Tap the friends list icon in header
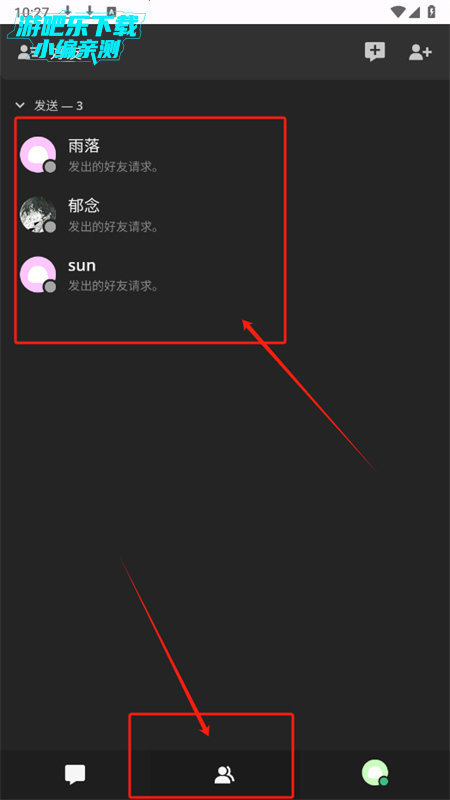Image resolution: width=450 pixels, height=800 pixels. pyautogui.click(x=24, y=52)
